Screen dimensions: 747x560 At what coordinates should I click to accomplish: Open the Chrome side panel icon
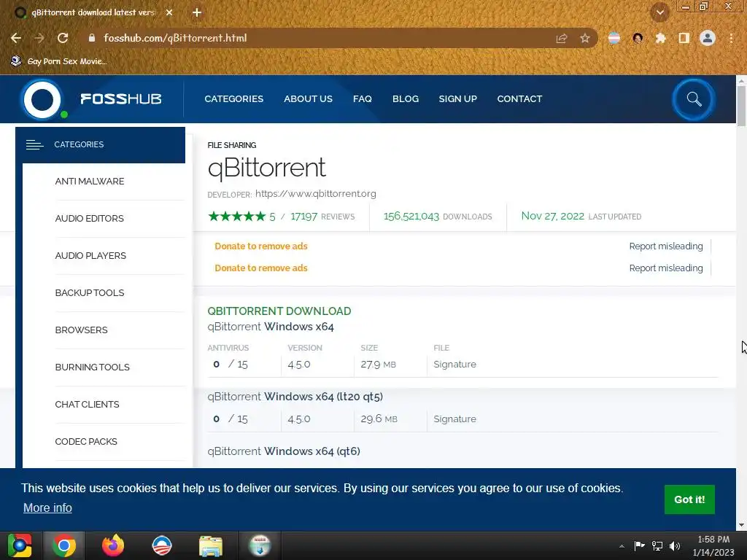coord(684,38)
